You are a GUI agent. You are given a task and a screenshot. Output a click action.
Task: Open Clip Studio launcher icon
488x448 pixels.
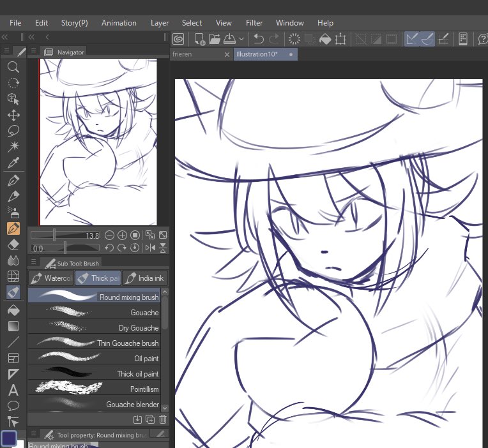(x=178, y=39)
